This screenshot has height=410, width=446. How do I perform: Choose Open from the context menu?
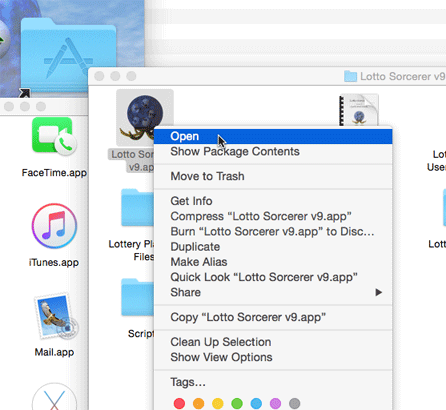(x=273, y=136)
